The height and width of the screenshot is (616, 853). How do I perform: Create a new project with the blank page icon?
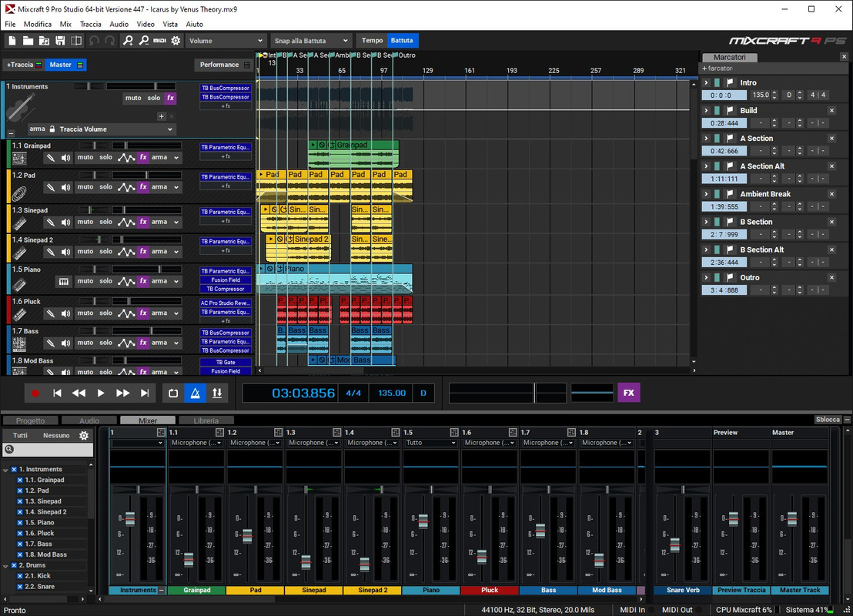click(x=12, y=41)
